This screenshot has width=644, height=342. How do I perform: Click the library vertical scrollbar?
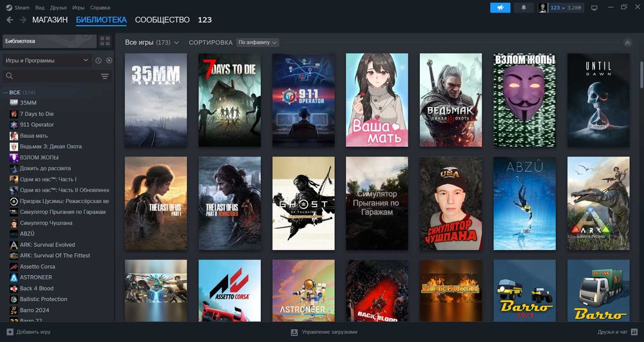point(641,75)
